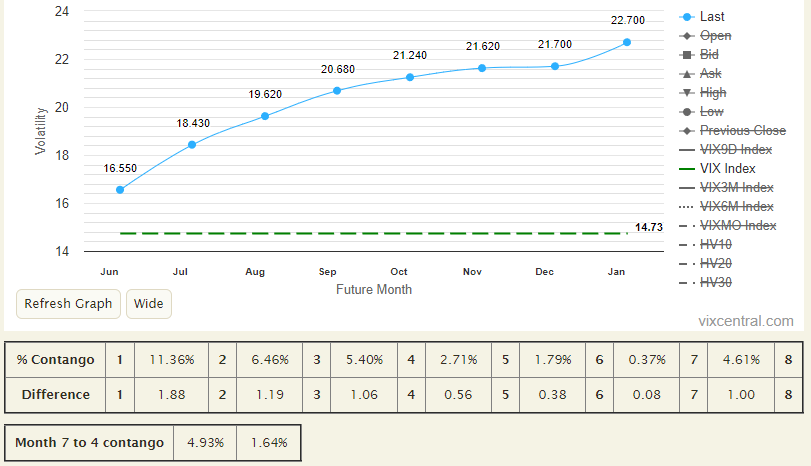Enable the Bid series legend entry

click(708, 55)
